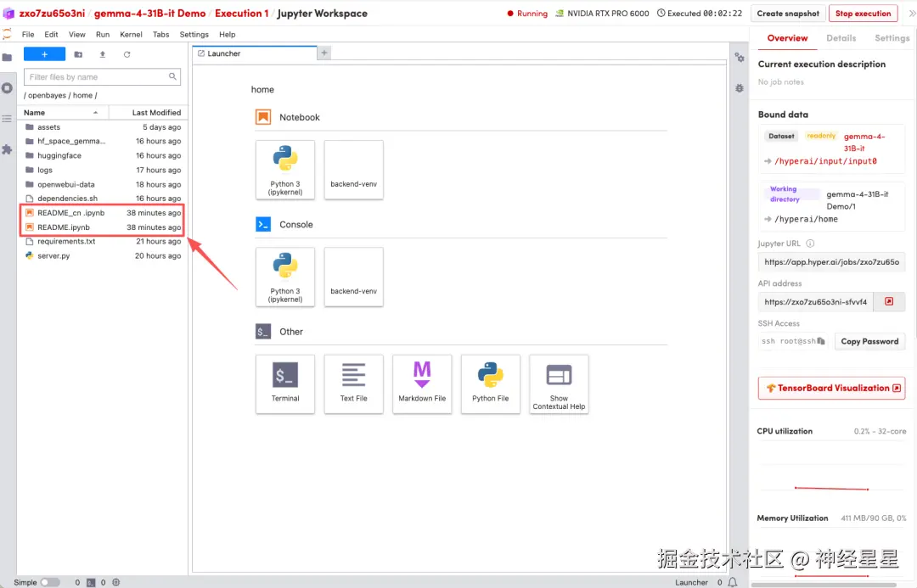Image resolution: width=917 pixels, height=588 pixels.
Task: Open the Settings menu
Action: click(x=194, y=35)
